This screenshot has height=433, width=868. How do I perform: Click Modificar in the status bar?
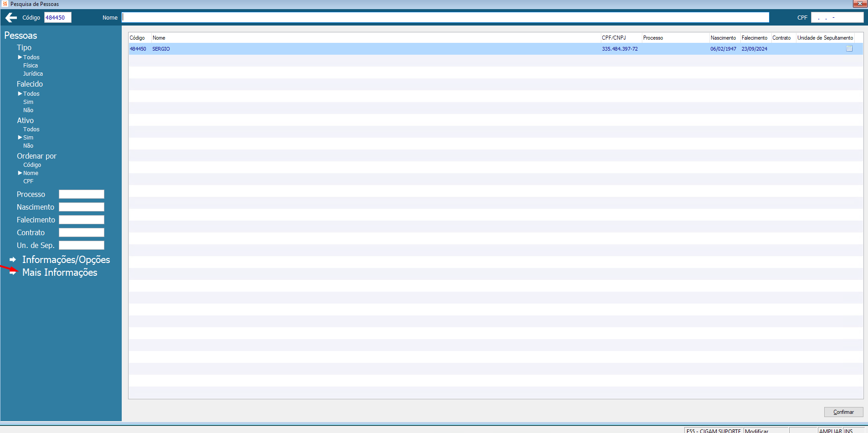pos(756,430)
